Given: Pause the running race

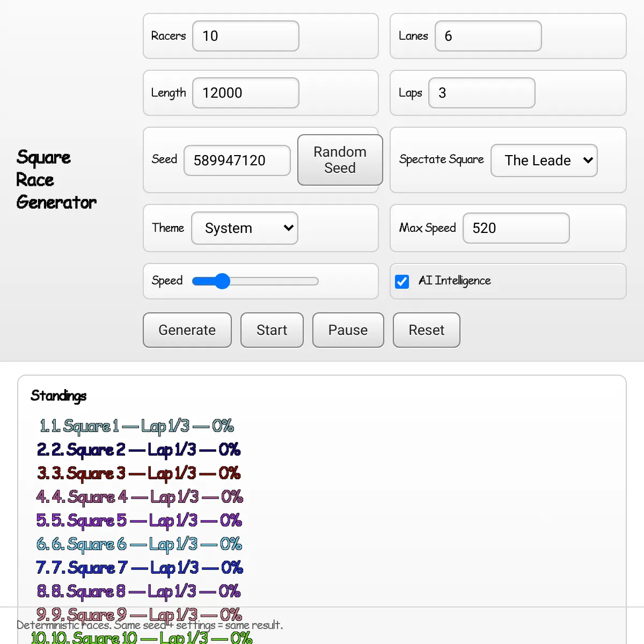Looking at the screenshot, I should [348, 330].
